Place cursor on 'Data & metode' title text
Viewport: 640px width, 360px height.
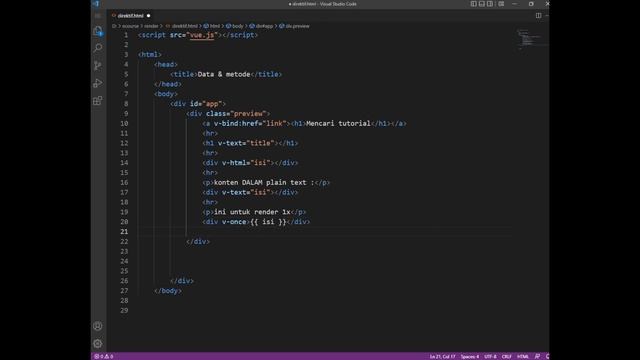[x=224, y=74]
